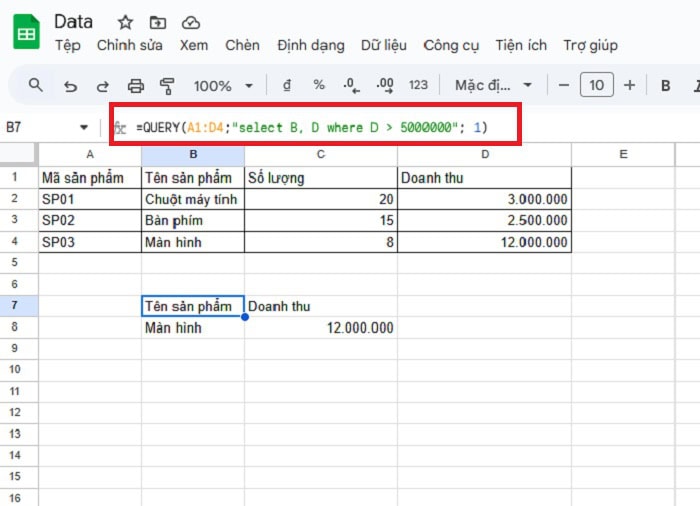Increase font size with plus button
Image resolution: width=700 pixels, height=506 pixels.
point(629,86)
